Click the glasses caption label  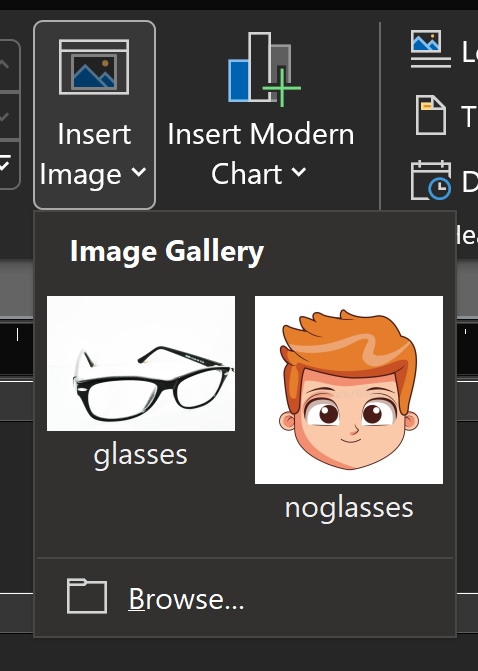point(140,455)
